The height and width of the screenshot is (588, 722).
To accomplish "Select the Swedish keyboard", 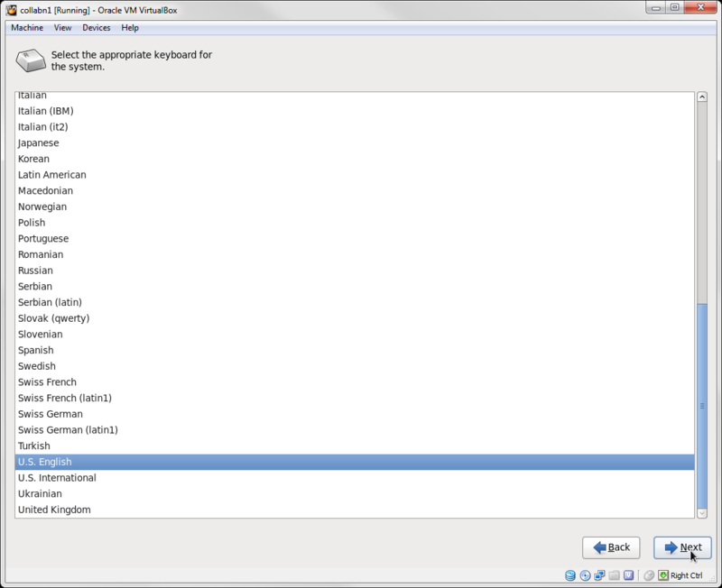I will pos(355,366).
